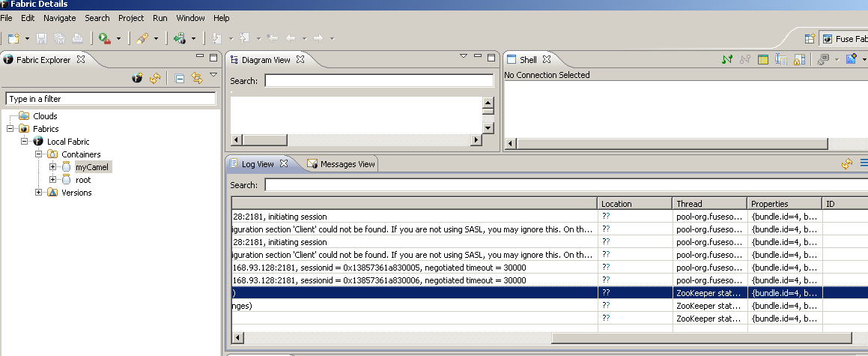Select the Fuse Fabric perspective button
This screenshot has width=868, height=356.
point(844,39)
